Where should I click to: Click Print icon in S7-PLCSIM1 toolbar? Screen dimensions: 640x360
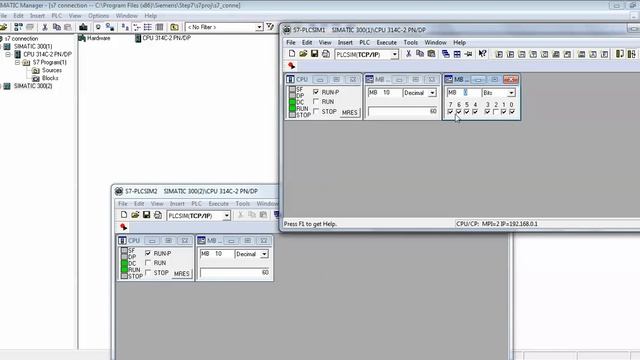pyautogui.click(x=326, y=54)
